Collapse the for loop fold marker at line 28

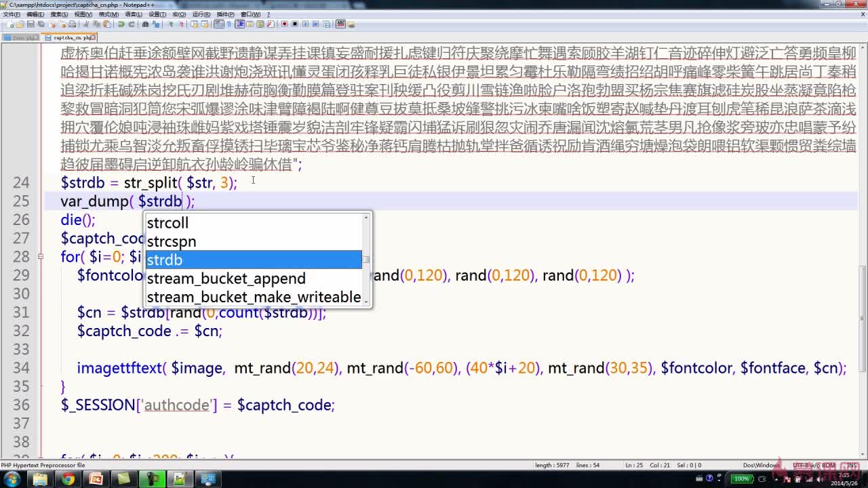click(41, 257)
